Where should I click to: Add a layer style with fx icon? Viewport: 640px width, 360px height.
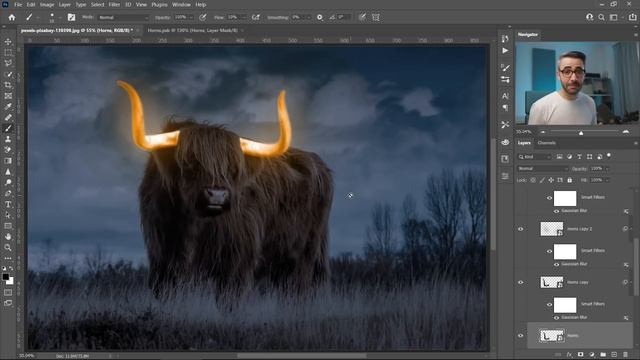(569, 354)
